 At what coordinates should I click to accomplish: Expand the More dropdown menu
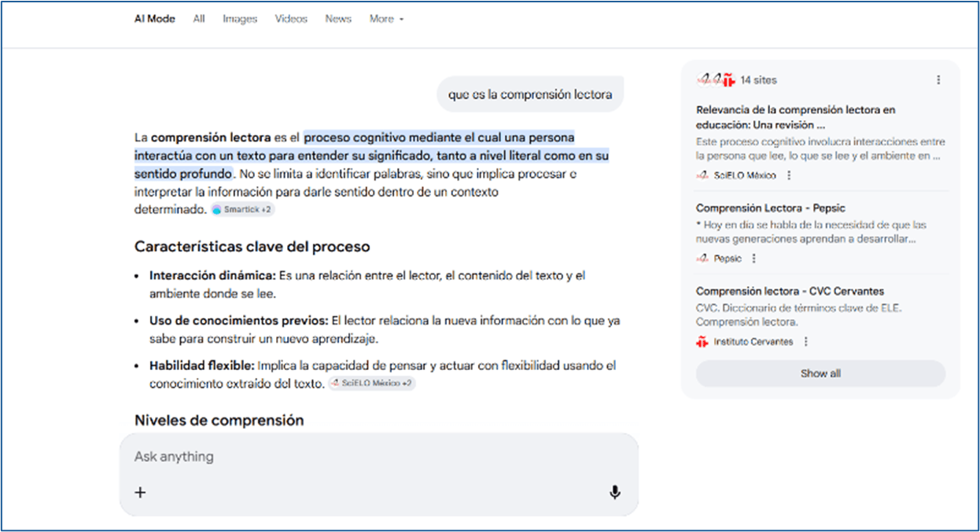(386, 19)
